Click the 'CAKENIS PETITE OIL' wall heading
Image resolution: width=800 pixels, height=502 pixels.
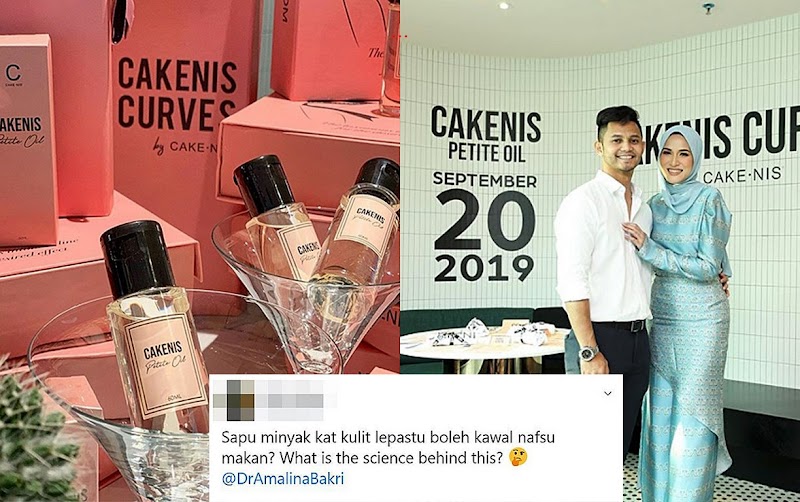pos(486,135)
